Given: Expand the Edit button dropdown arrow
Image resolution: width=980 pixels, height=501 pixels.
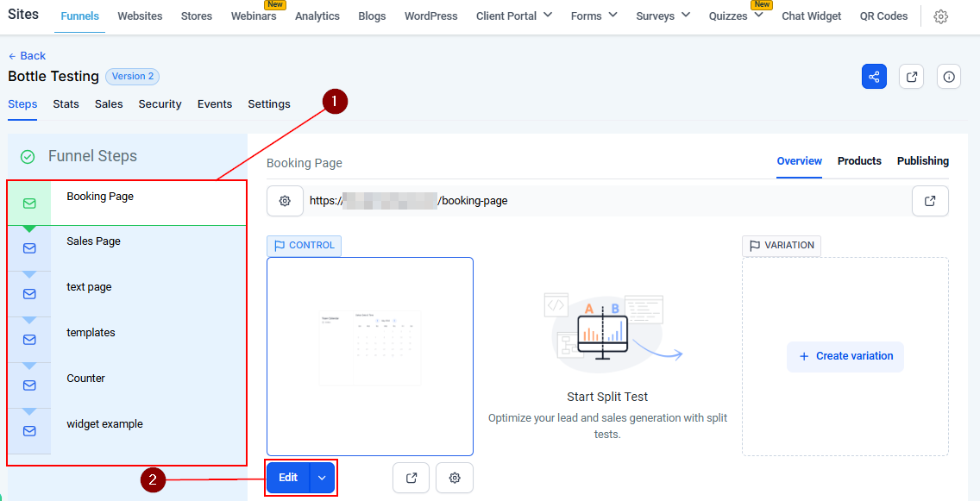Looking at the screenshot, I should point(322,478).
